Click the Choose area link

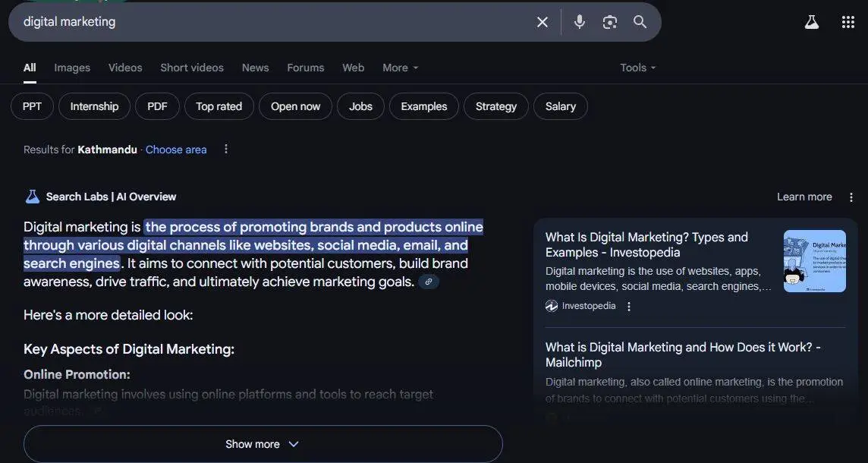point(176,150)
